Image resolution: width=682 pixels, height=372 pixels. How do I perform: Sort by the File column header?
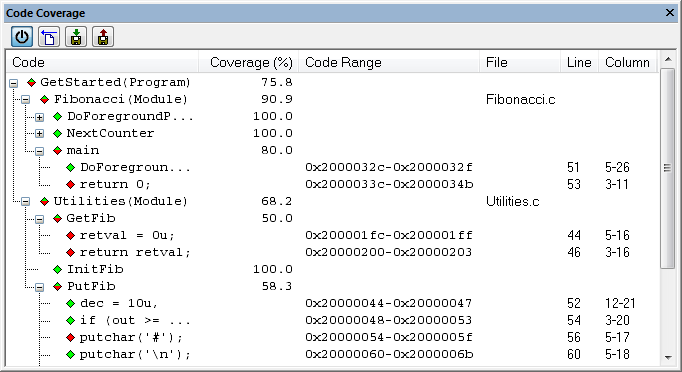coord(520,62)
